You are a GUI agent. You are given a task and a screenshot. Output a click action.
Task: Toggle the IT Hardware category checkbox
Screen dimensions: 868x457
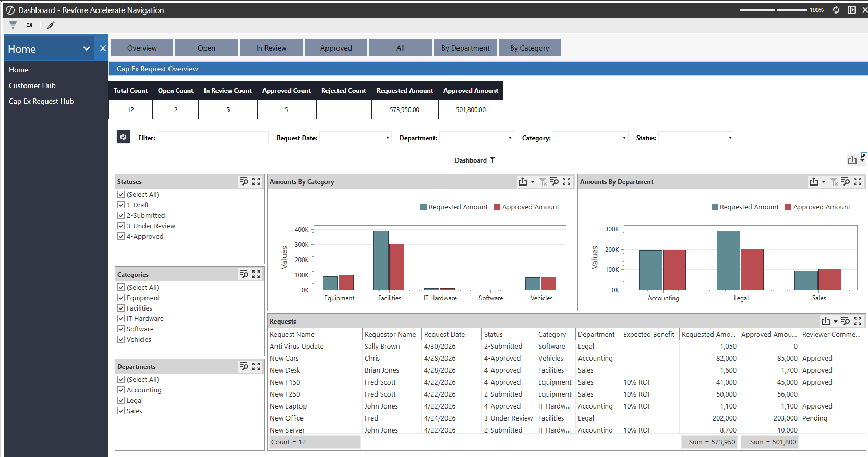tap(121, 318)
